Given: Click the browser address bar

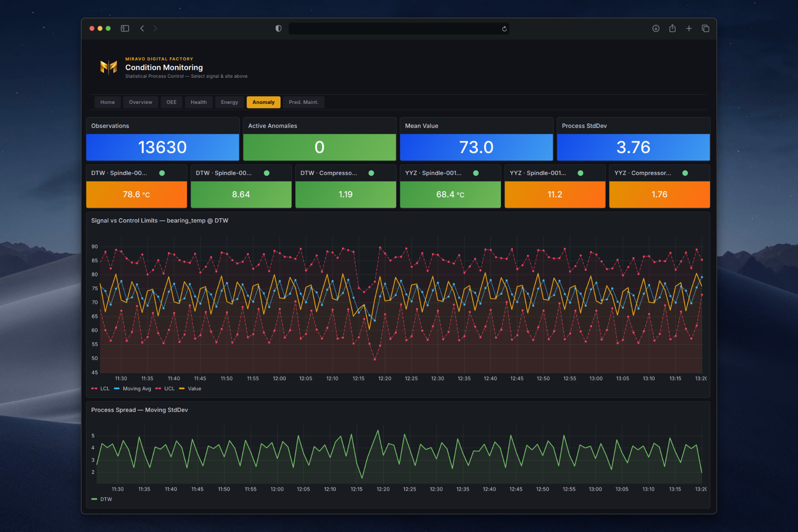Looking at the screenshot, I should [x=395, y=29].
